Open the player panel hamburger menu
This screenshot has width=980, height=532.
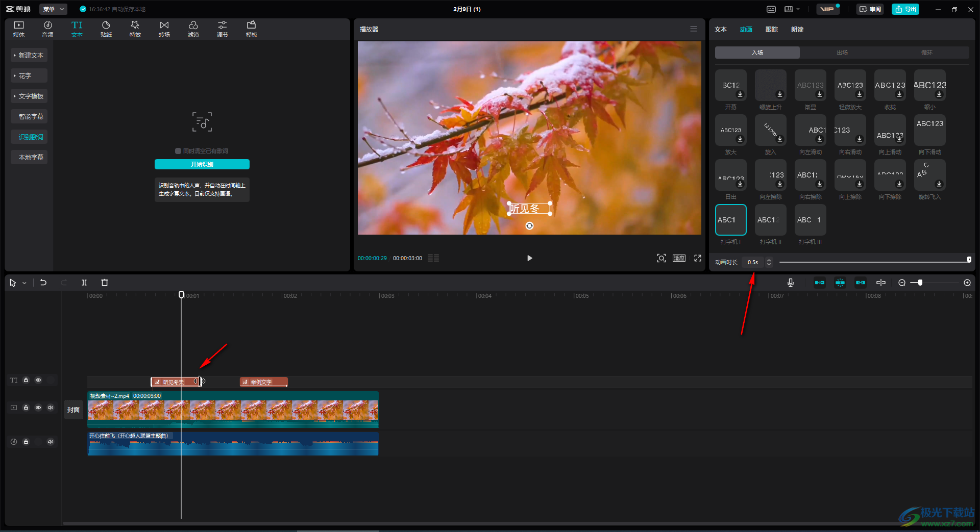[x=694, y=29]
